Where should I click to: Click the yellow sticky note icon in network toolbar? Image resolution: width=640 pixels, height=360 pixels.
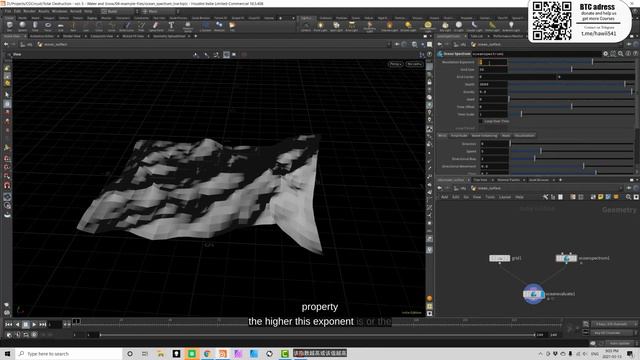(601, 197)
